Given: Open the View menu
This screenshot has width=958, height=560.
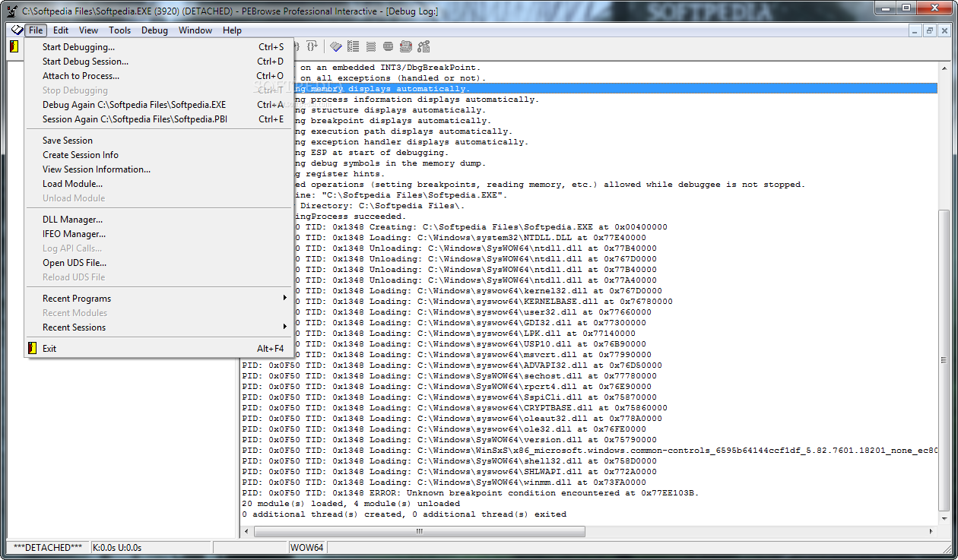Looking at the screenshot, I should [88, 30].
